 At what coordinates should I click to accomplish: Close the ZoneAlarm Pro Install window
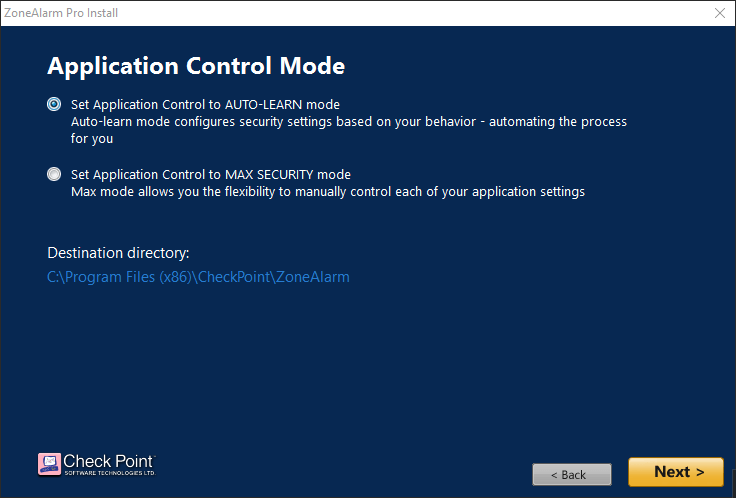720,13
